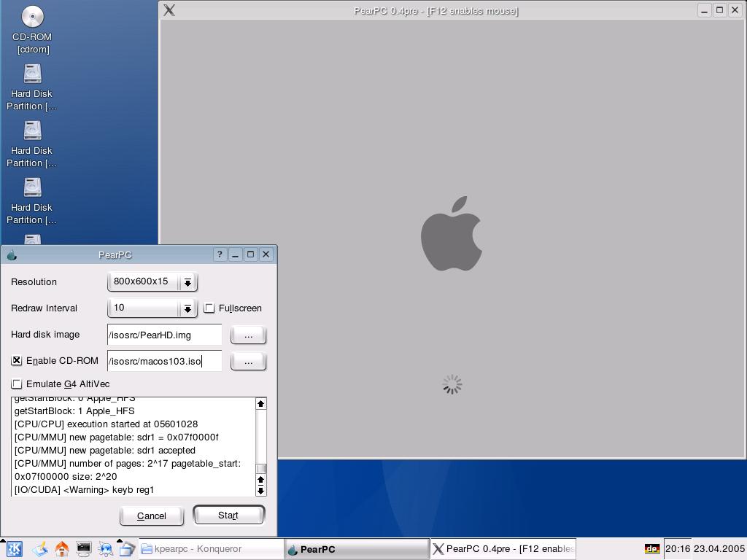Screen dimensions: 747x560
Task: Click log scrollbar up arrow at top
Action: 260,404
